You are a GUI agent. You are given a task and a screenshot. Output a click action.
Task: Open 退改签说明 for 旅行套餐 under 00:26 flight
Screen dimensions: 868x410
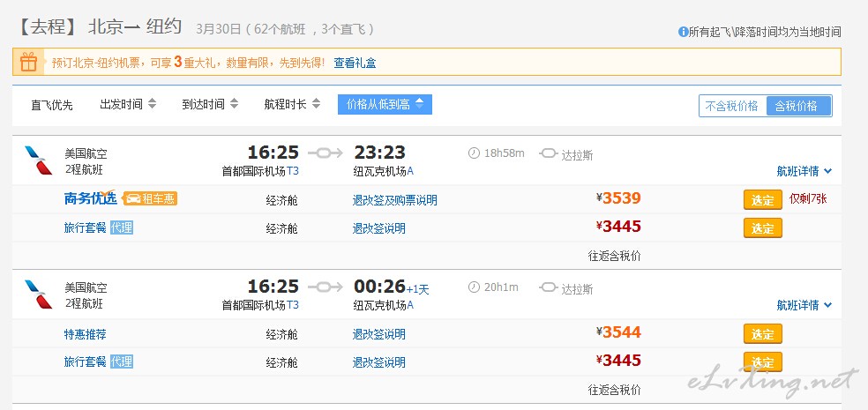click(379, 362)
